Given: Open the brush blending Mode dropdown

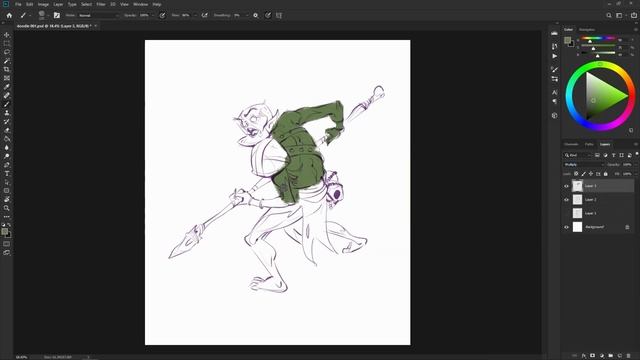Looking at the screenshot, I should tap(98, 16).
